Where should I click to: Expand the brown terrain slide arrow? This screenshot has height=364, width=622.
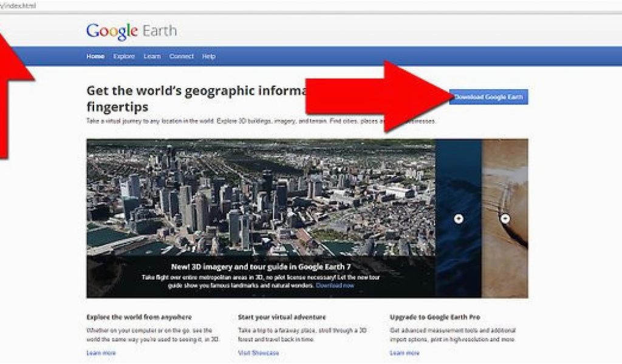(x=505, y=218)
